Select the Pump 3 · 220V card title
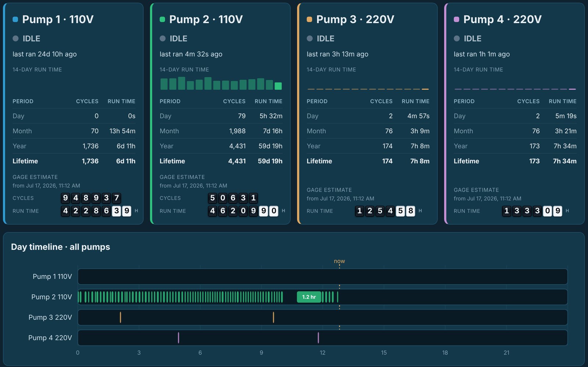This screenshot has height=367, width=588. click(355, 19)
